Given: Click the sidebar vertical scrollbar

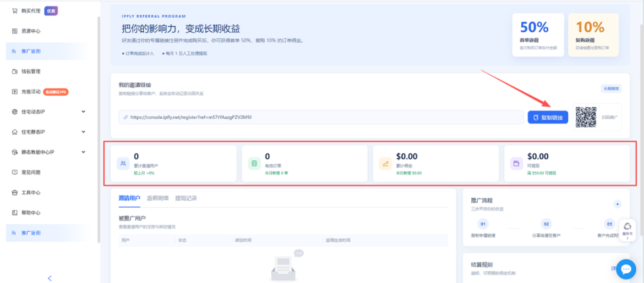Looking at the screenshot, I should coord(98,130).
